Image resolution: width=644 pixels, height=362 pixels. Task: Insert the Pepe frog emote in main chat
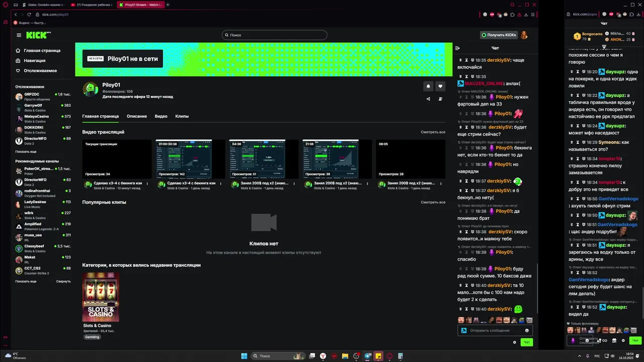coord(522,320)
